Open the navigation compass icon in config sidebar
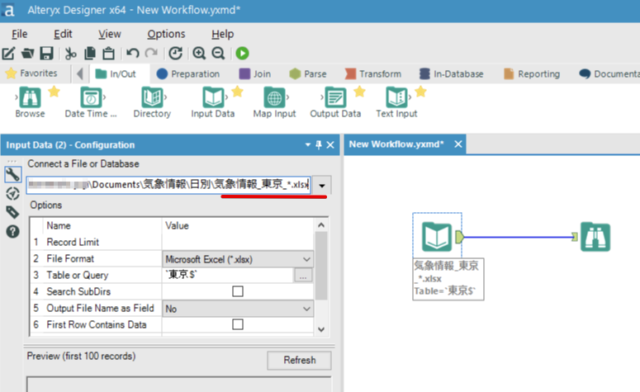 click(13, 194)
